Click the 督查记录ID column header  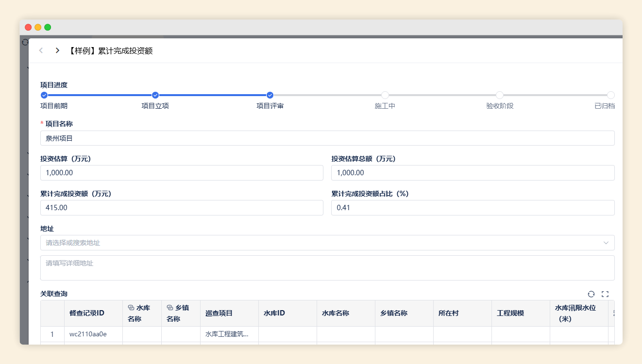[x=87, y=313]
